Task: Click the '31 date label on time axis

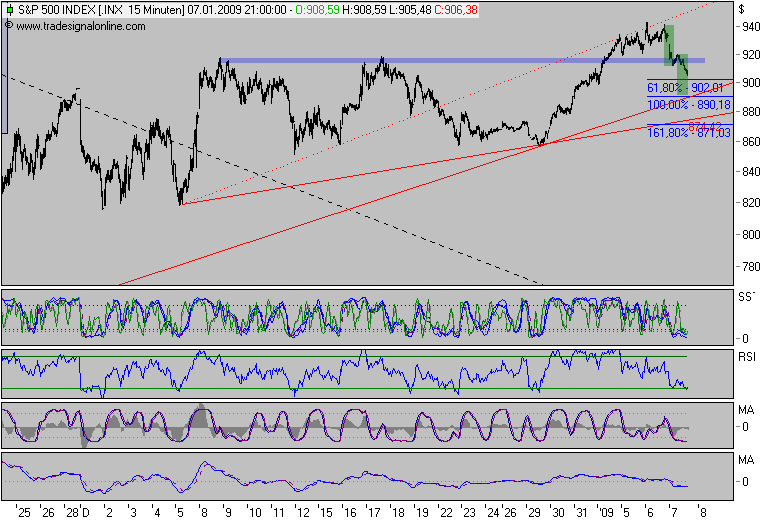Action: (581, 513)
